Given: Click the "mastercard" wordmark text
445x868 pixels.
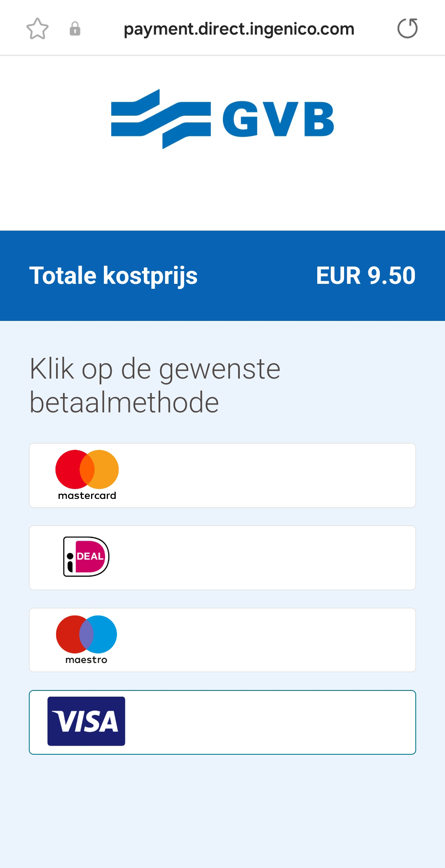Looking at the screenshot, I should click(x=87, y=496).
